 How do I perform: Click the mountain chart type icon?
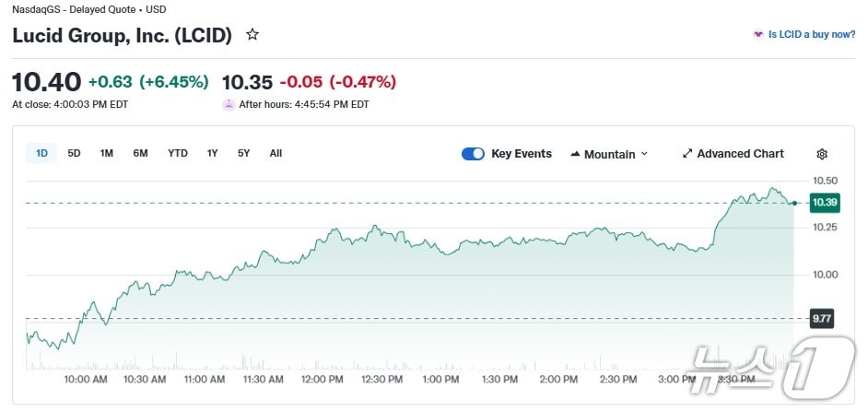(576, 154)
